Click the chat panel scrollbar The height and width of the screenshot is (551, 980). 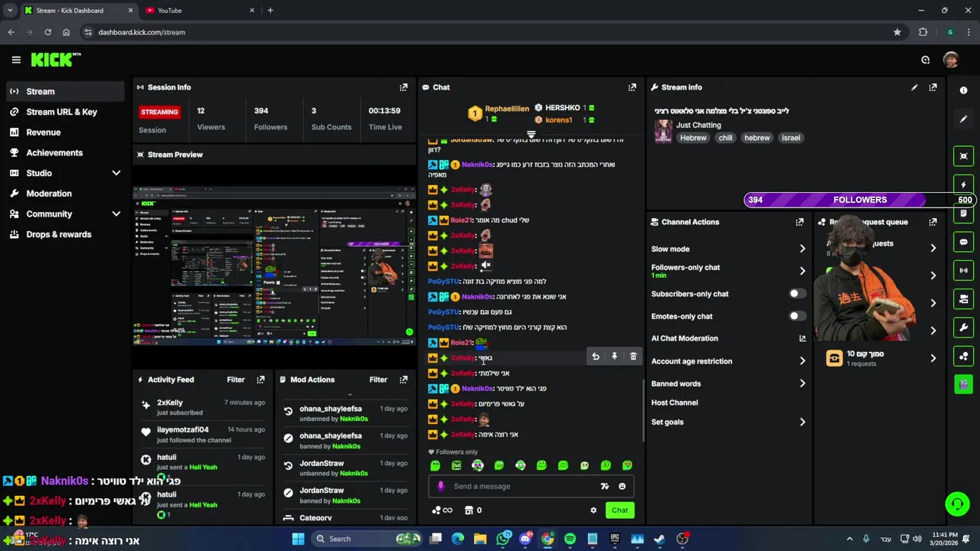[x=642, y=409]
